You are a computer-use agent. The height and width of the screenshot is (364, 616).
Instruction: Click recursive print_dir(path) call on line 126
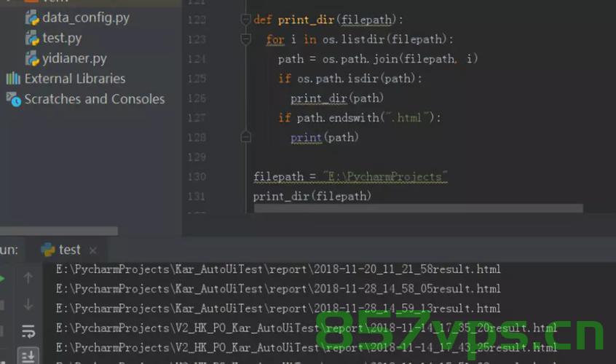click(337, 98)
